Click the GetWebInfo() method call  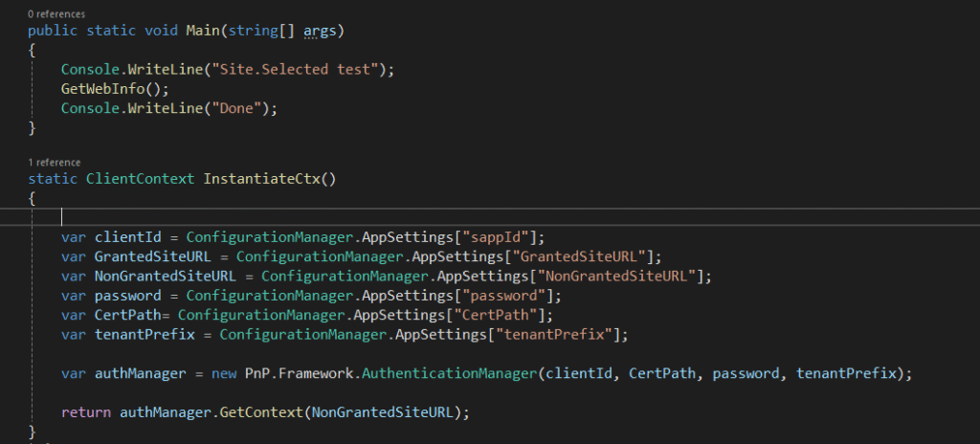coord(115,89)
